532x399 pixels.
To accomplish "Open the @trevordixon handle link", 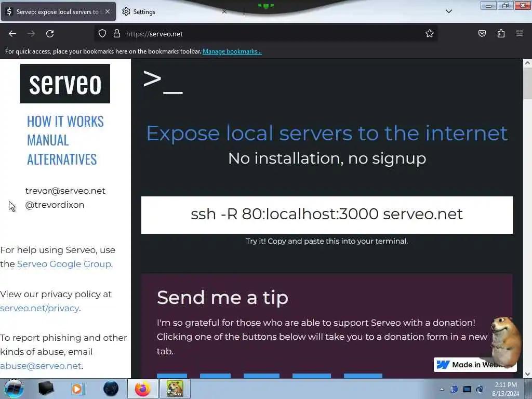I will tap(55, 205).
